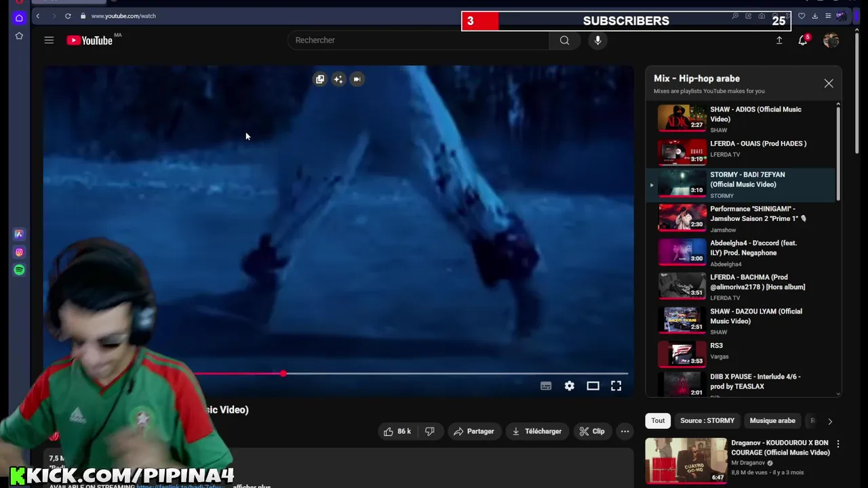Viewport: 868px width, 488px height.
Task: Open the upload/create video icon
Action: 779,40
